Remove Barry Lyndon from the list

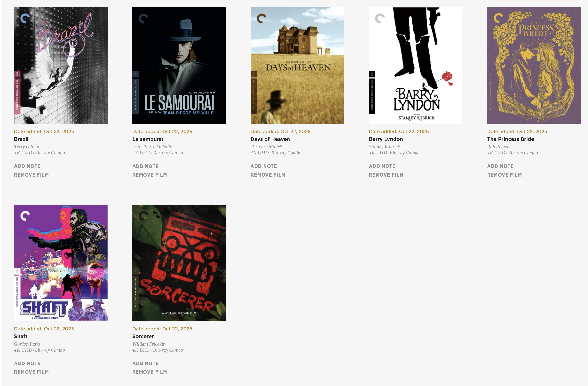tap(386, 175)
